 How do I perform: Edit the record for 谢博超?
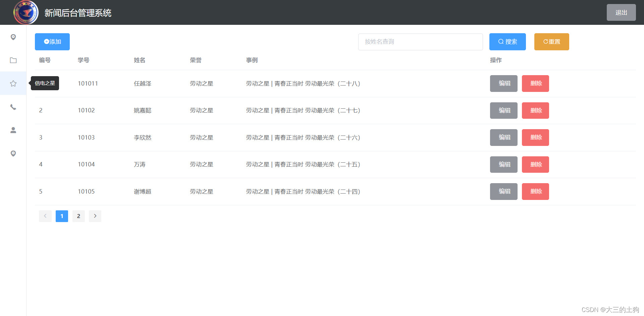(504, 192)
